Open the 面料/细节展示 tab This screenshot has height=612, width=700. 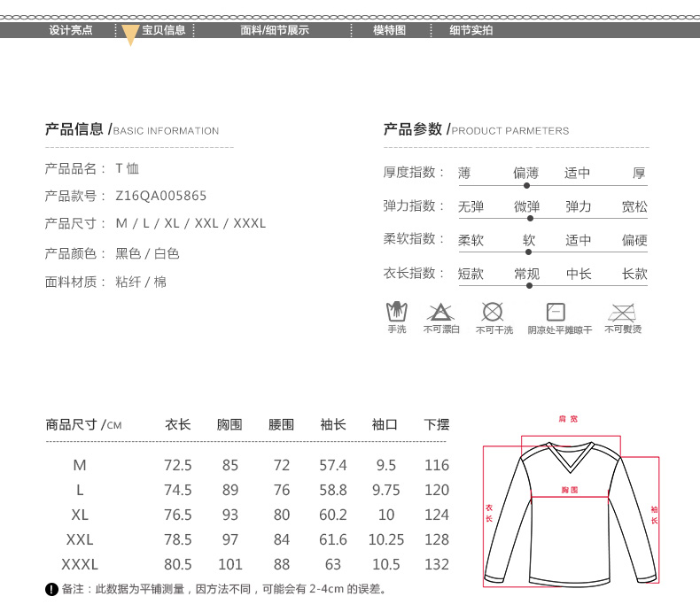275,30
